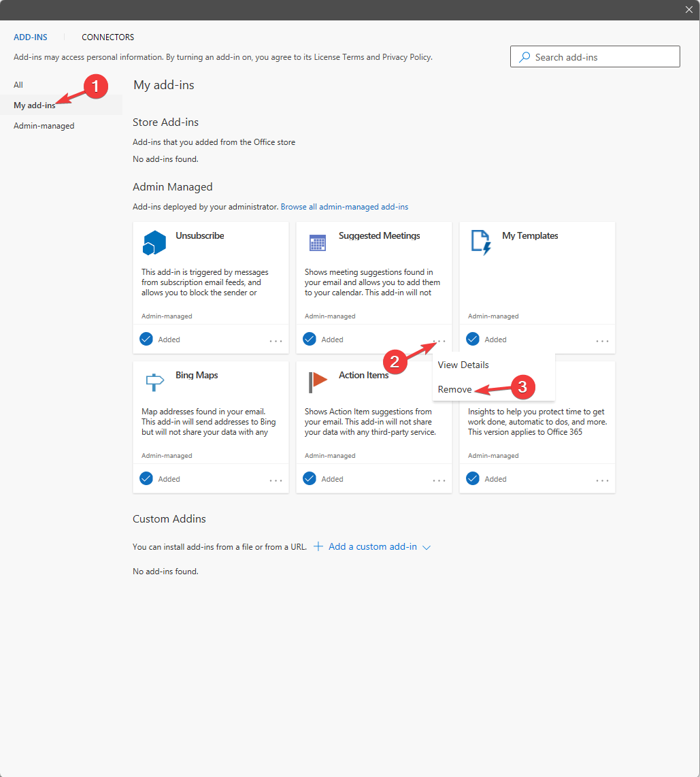This screenshot has width=700, height=777.
Task: Click the Search add-ins input field
Action: (x=595, y=56)
